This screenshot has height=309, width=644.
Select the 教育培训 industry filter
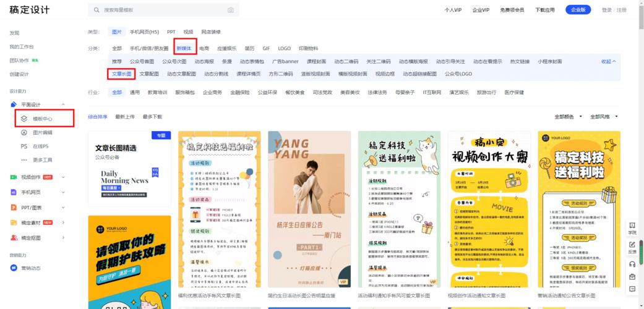click(157, 92)
